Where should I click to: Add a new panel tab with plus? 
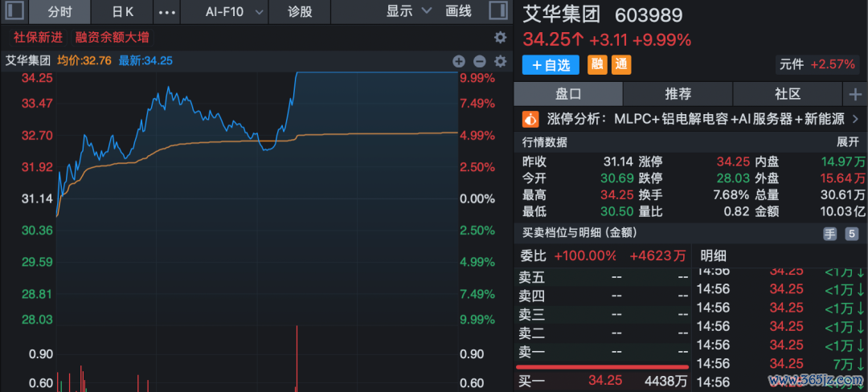click(x=855, y=95)
